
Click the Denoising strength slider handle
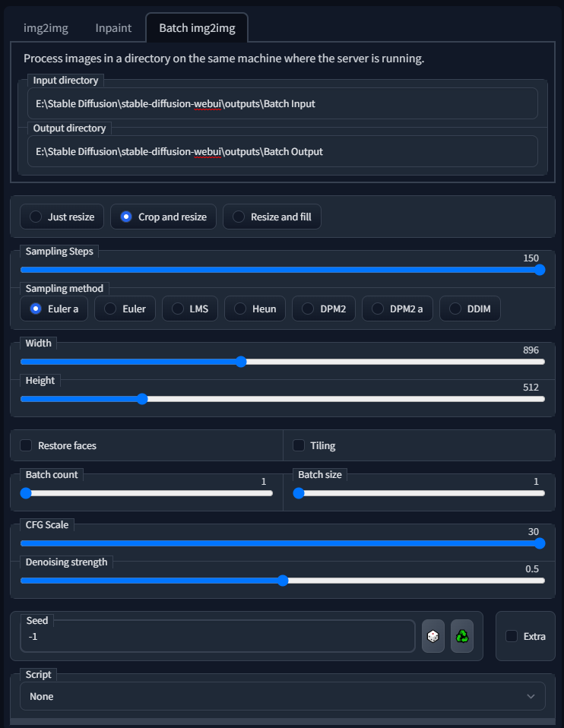tap(283, 581)
